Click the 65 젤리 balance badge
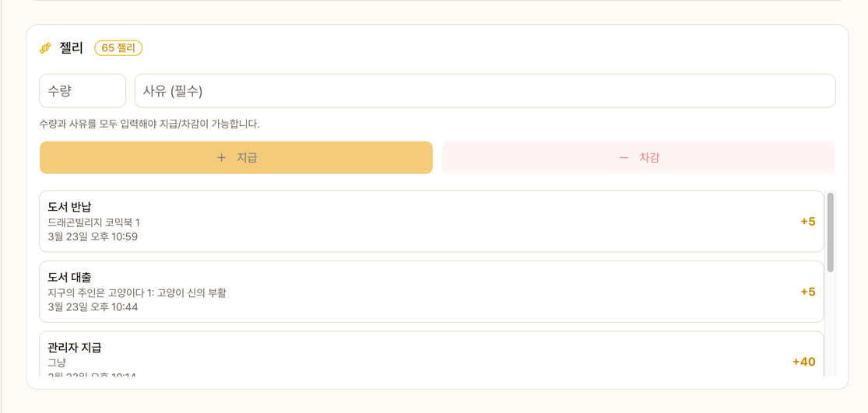This screenshot has height=413, width=868. click(x=118, y=48)
